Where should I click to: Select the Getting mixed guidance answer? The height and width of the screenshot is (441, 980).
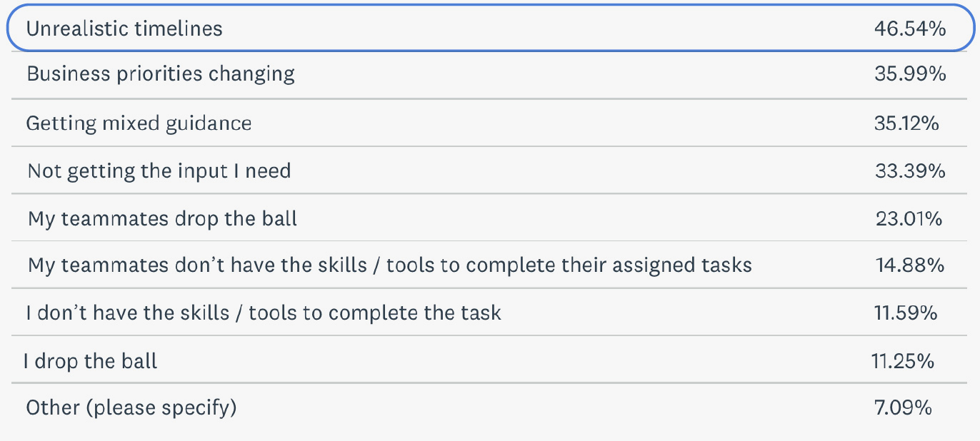pos(490,123)
